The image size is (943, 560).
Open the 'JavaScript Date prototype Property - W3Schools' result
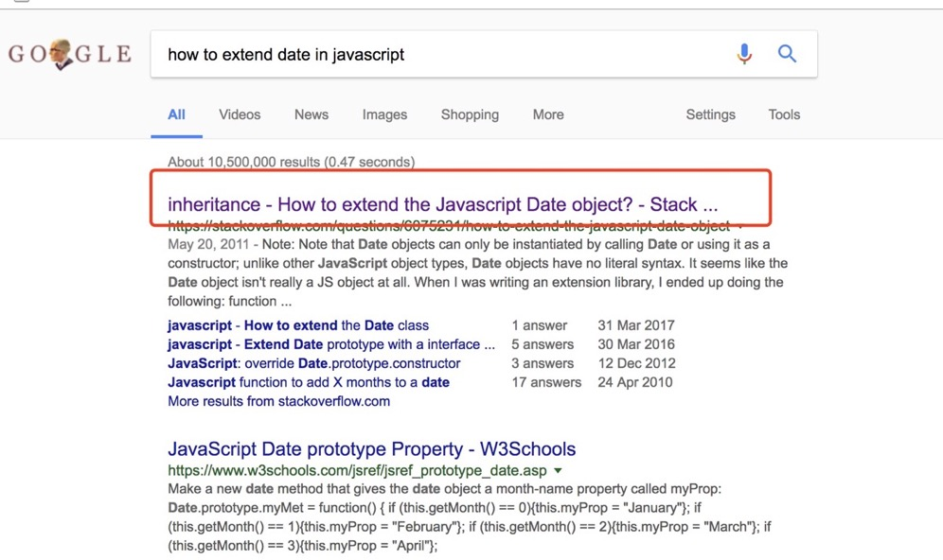coord(371,449)
